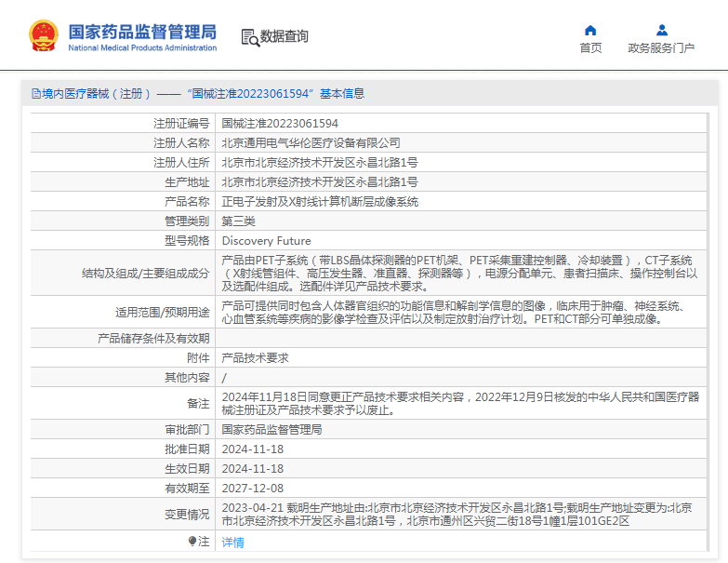
Task: Click the 生效日期 value 2024-11-18
Action: [253, 469]
